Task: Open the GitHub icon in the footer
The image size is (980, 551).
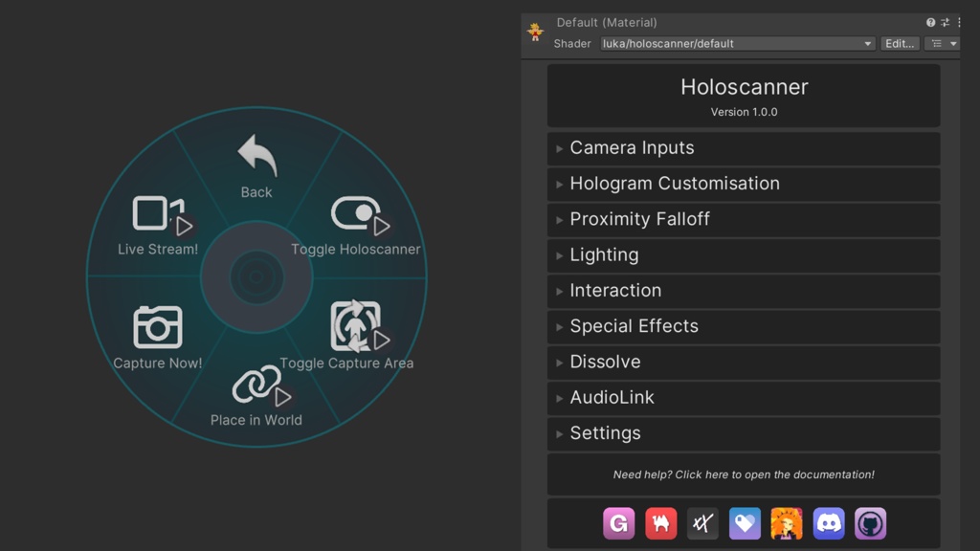Action: 870,523
